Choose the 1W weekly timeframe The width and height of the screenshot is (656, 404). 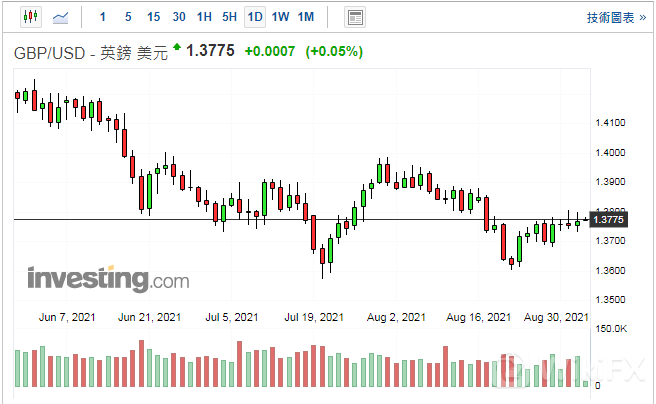tap(281, 17)
